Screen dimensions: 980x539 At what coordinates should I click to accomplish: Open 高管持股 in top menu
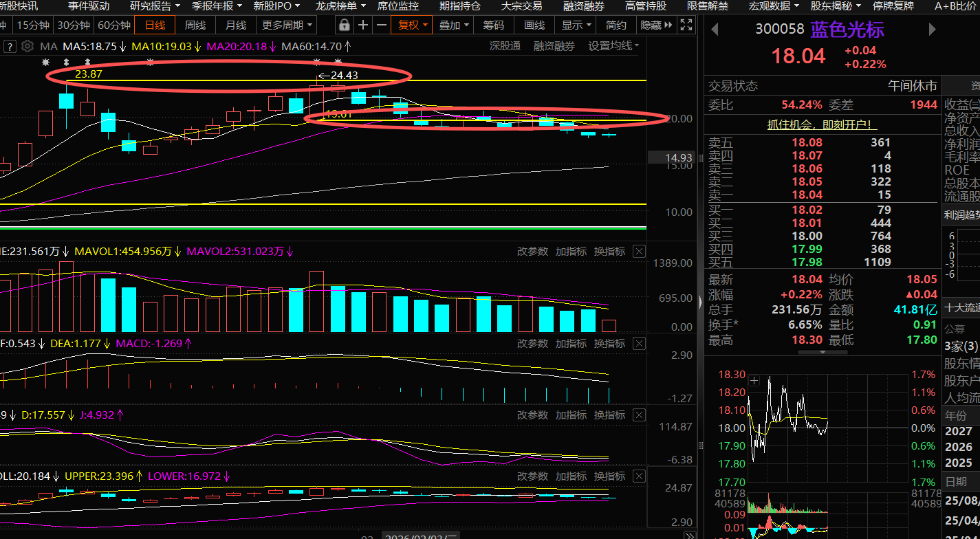(646, 6)
